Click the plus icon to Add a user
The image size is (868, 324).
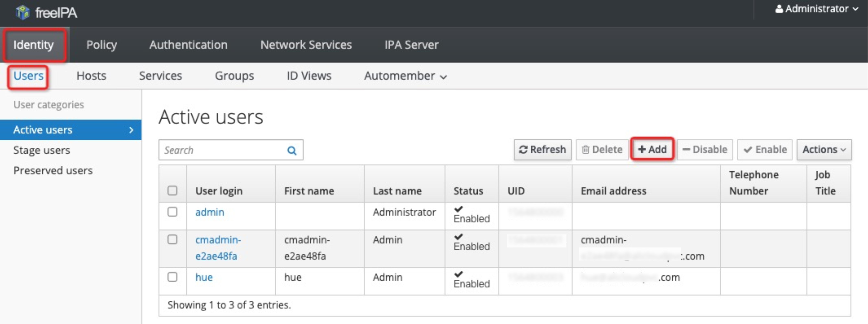(642, 149)
